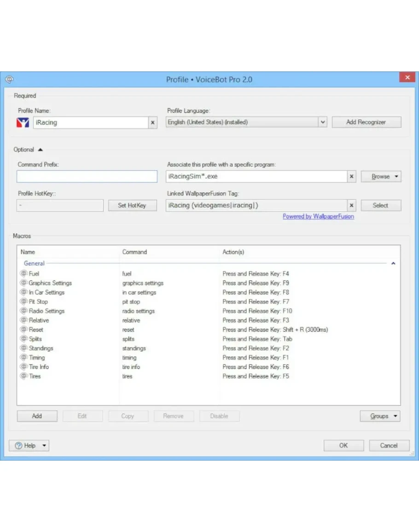This screenshot has width=419, height=532.
Task: Click the macro icon beside Standings
Action: (24, 348)
